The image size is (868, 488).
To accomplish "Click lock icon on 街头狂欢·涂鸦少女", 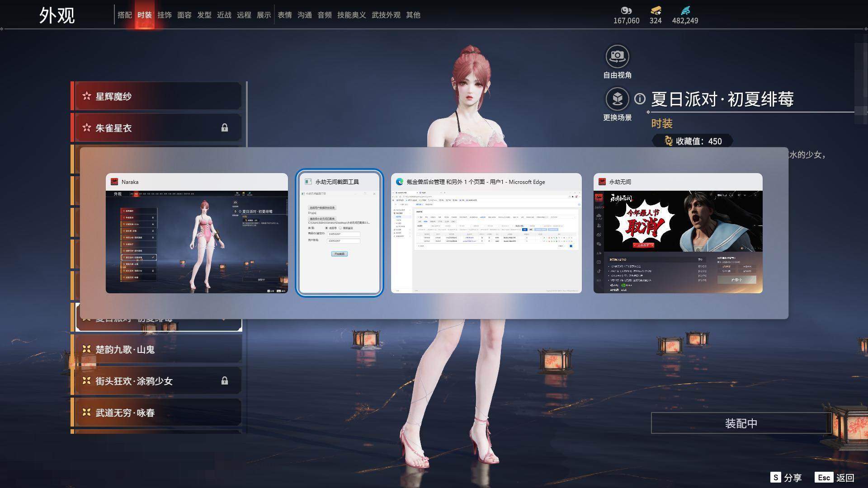I will point(225,381).
